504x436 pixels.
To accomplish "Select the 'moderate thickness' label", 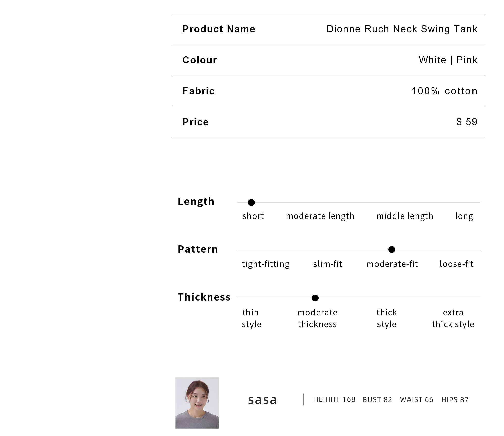I will (317, 318).
